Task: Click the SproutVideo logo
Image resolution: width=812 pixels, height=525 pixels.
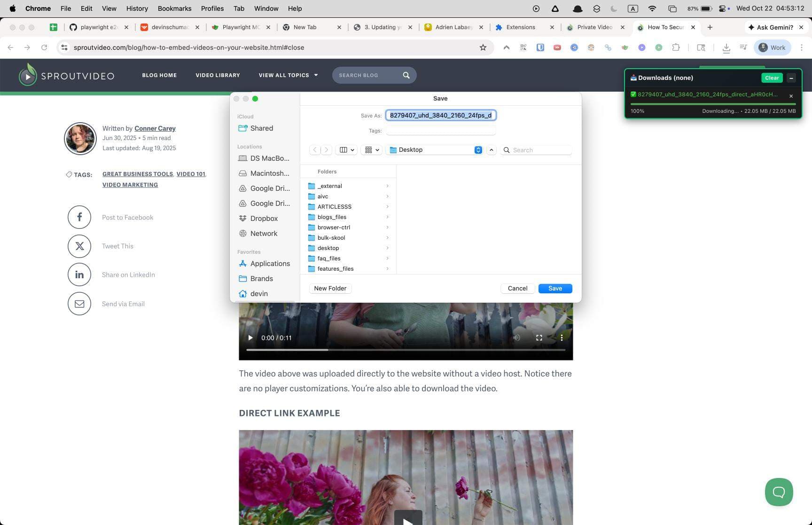Action: [x=66, y=75]
